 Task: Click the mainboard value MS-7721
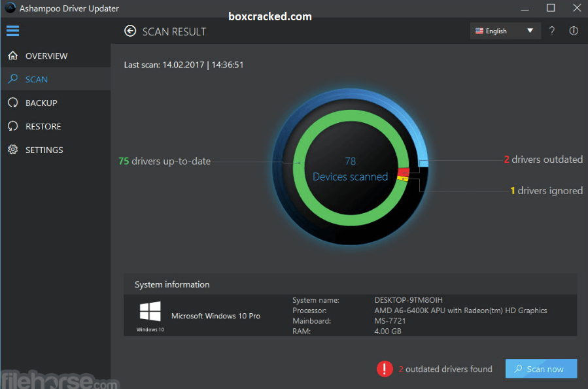tap(390, 321)
